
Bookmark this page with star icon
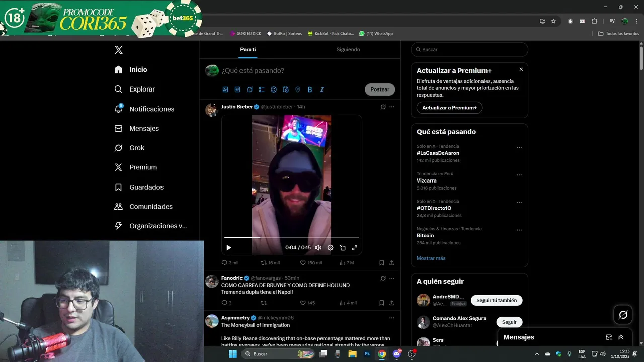(553, 21)
